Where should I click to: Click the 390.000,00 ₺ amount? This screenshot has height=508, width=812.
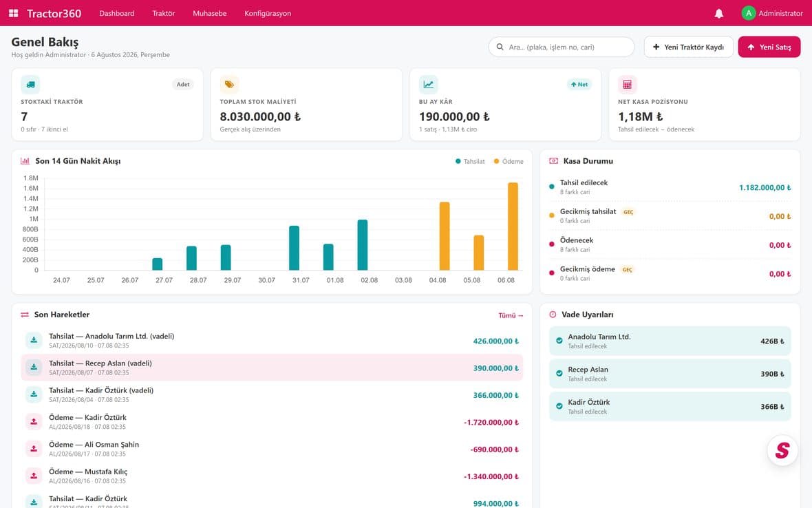coord(495,368)
